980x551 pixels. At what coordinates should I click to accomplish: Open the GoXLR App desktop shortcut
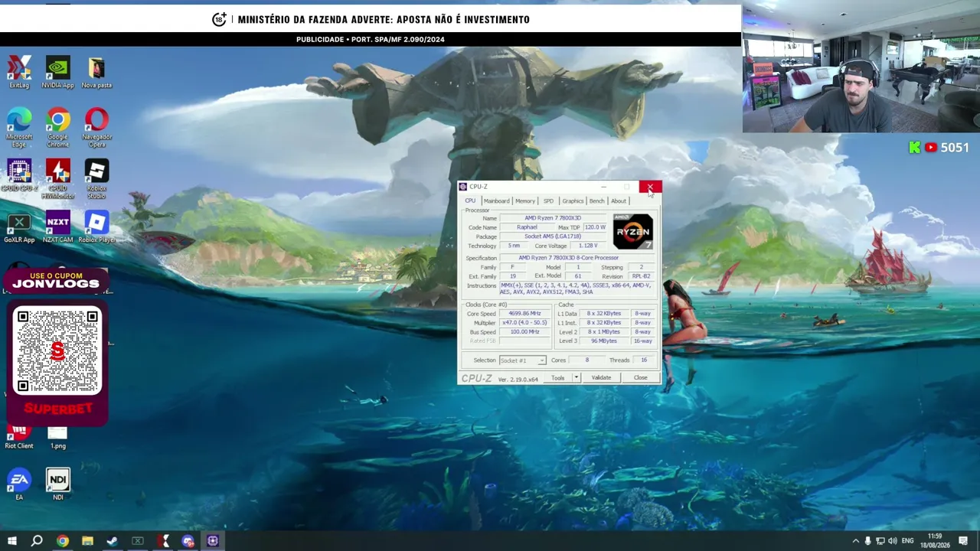click(x=19, y=228)
